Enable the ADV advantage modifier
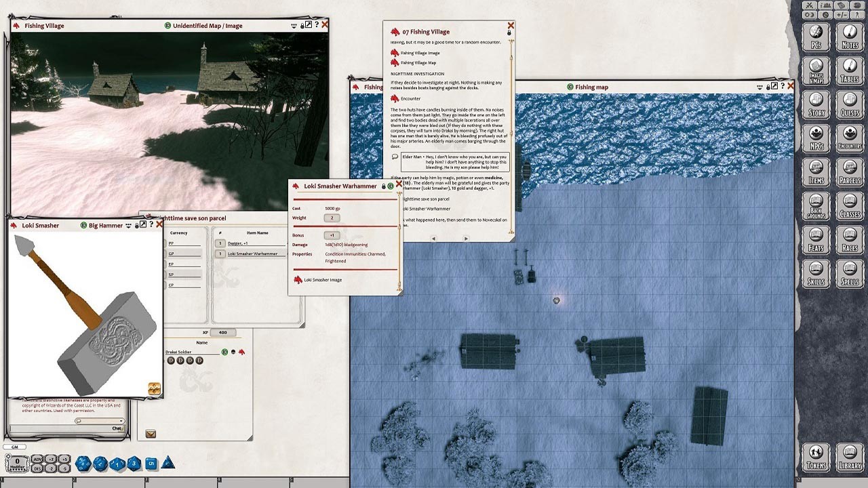 37,457
